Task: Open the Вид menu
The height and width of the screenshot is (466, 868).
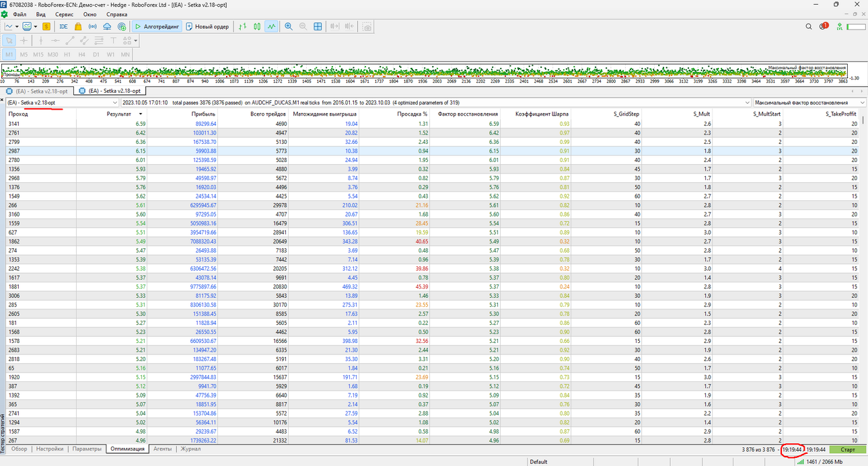Action: click(41, 14)
